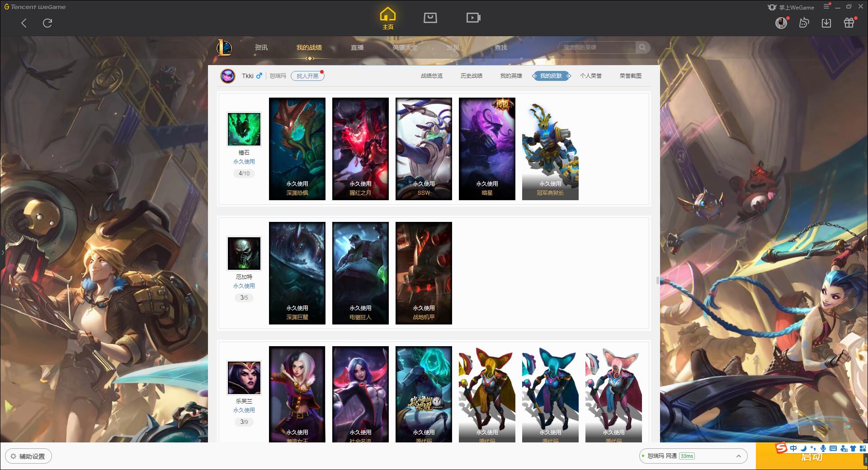Open the 深渊巨蟹 Urgot skin card
Screen dimensions: 868x470
297,273
